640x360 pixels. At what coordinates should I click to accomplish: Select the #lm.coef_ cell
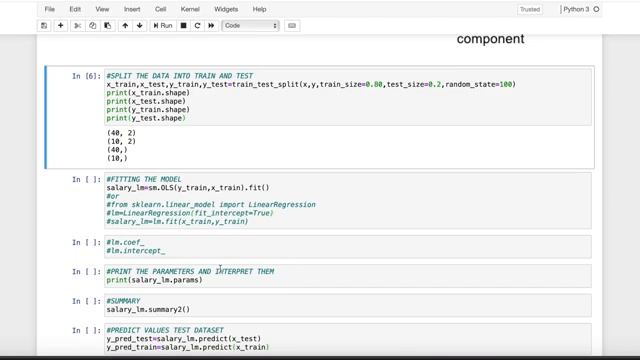348,247
